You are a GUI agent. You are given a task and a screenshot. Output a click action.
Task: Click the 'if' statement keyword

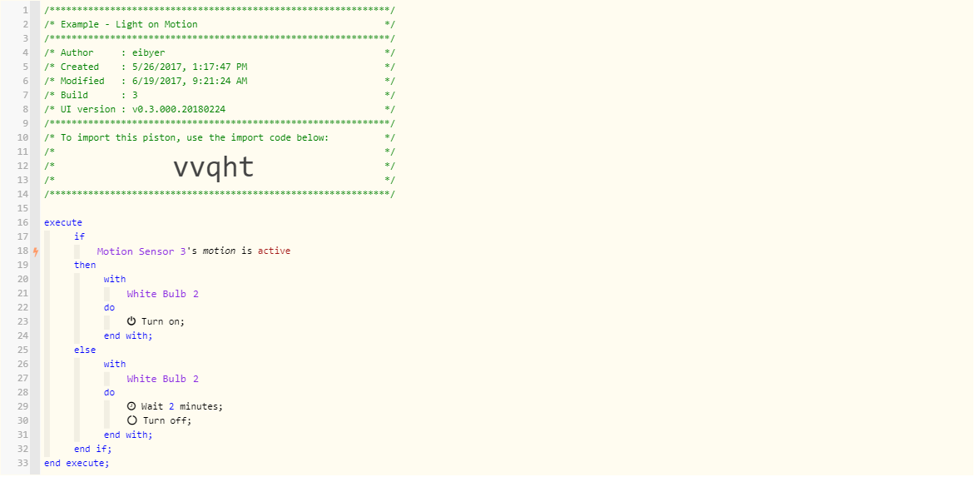[x=79, y=236]
